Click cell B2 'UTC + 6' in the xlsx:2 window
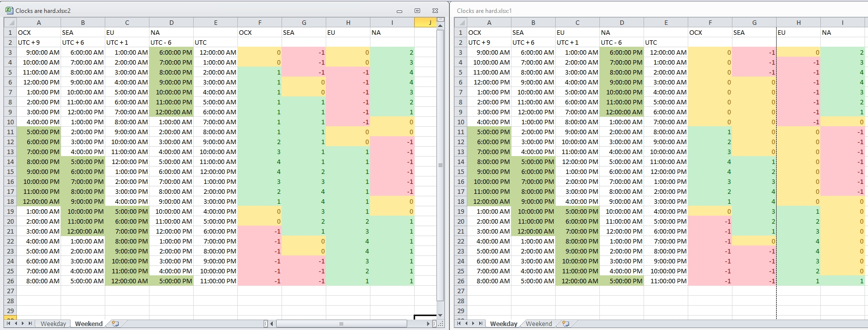 click(83, 42)
